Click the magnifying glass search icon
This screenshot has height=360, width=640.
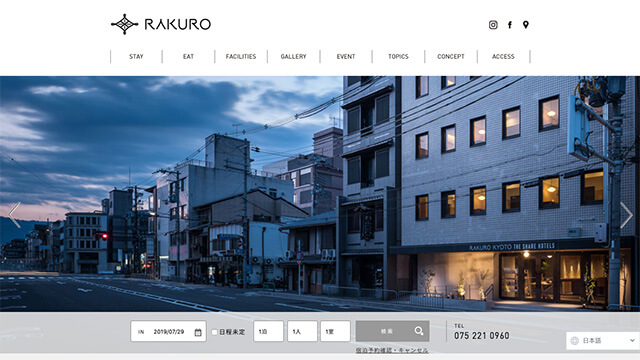coord(419,331)
